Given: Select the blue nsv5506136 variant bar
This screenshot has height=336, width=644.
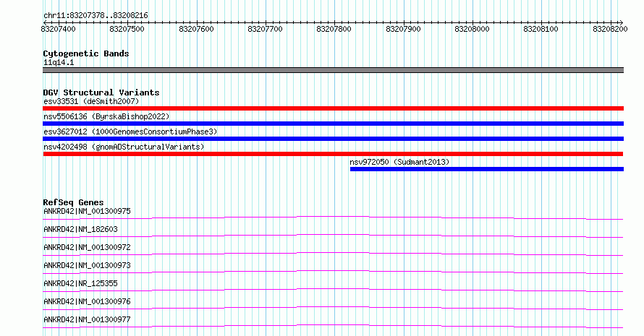Looking at the screenshot, I should 333,124.
